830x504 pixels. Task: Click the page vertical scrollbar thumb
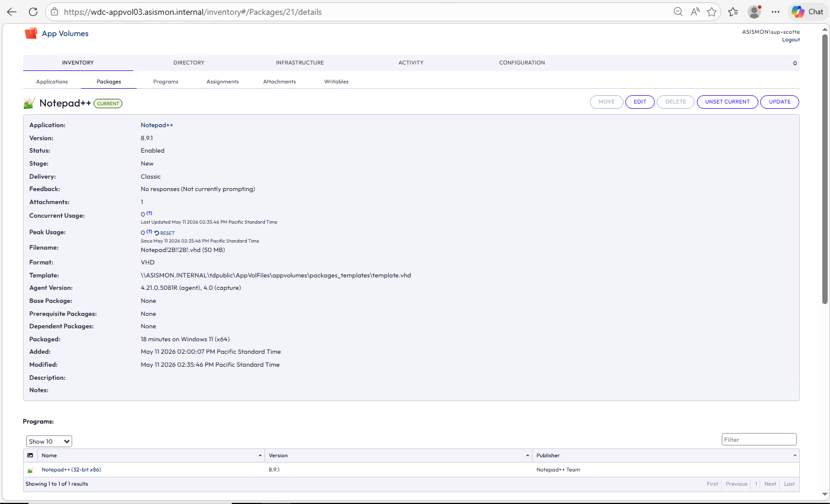pos(825,169)
